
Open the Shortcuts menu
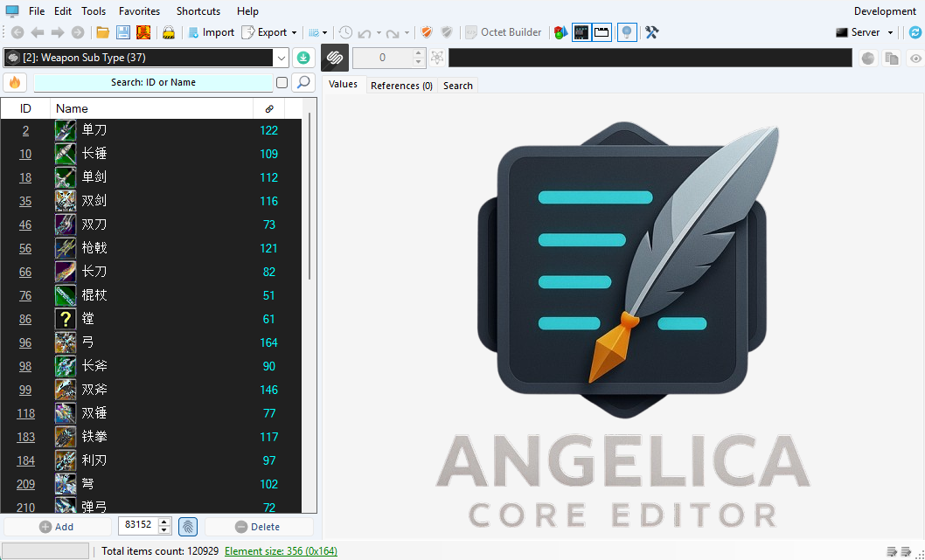(198, 10)
